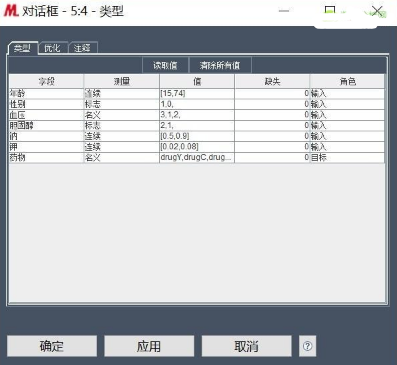This screenshot has height=365, width=397.
Task: Click the 清除所有值 button
Action: 220,65
